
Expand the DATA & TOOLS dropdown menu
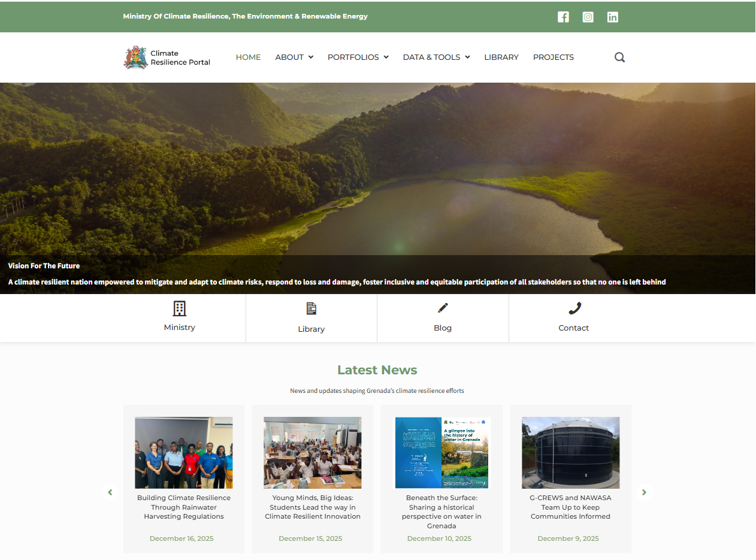[x=436, y=57]
